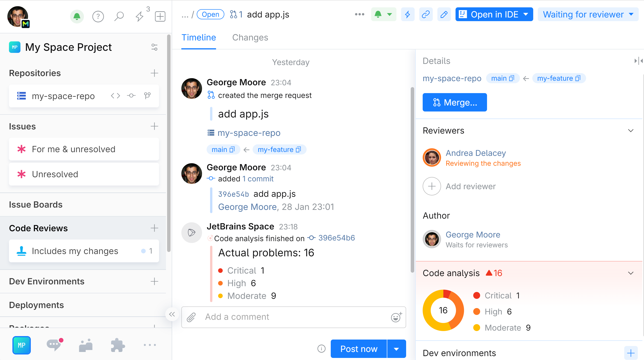Open the lightning quick actions with badge 3
The height and width of the screenshot is (360, 644).
[140, 17]
